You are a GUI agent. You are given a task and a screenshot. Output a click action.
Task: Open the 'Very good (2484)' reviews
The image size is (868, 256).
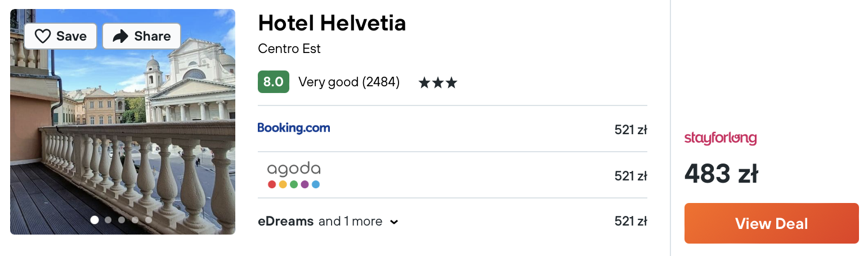tap(349, 82)
